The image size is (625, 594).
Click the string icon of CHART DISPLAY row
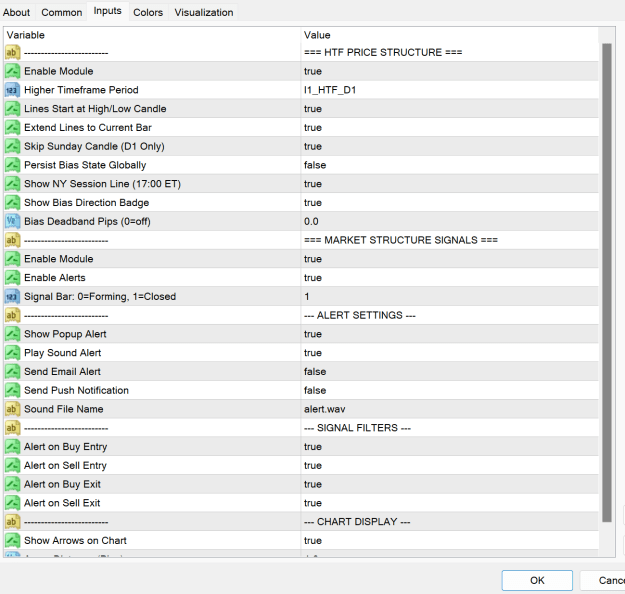click(12, 522)
